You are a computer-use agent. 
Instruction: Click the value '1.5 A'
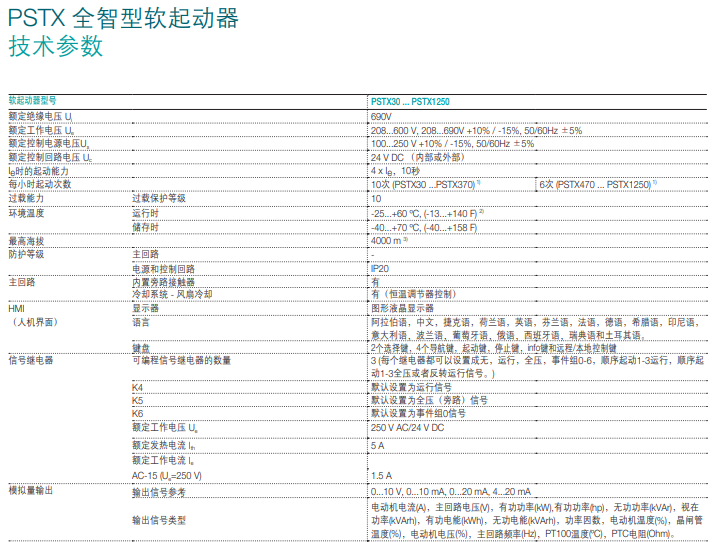point(381,476)
